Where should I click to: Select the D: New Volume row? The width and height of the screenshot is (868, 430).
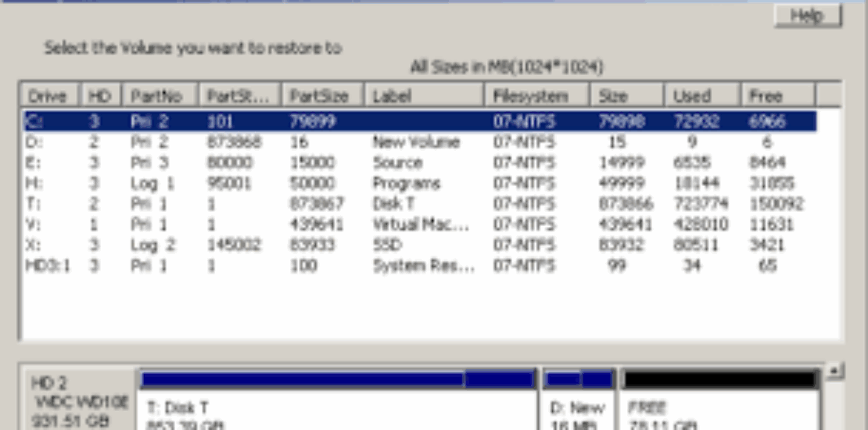[x=420, y=142]
